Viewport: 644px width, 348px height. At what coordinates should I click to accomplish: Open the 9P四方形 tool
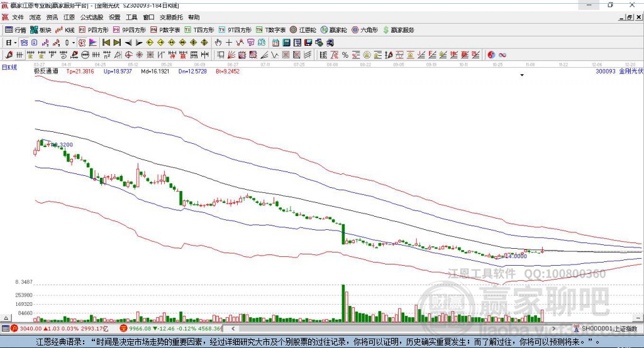pyautogui.click(x=130, y=30)
